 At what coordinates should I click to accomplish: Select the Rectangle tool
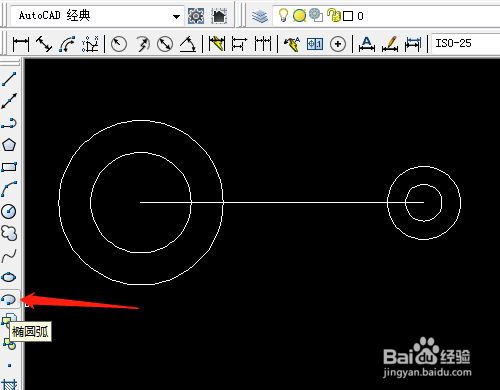(9, 167)
